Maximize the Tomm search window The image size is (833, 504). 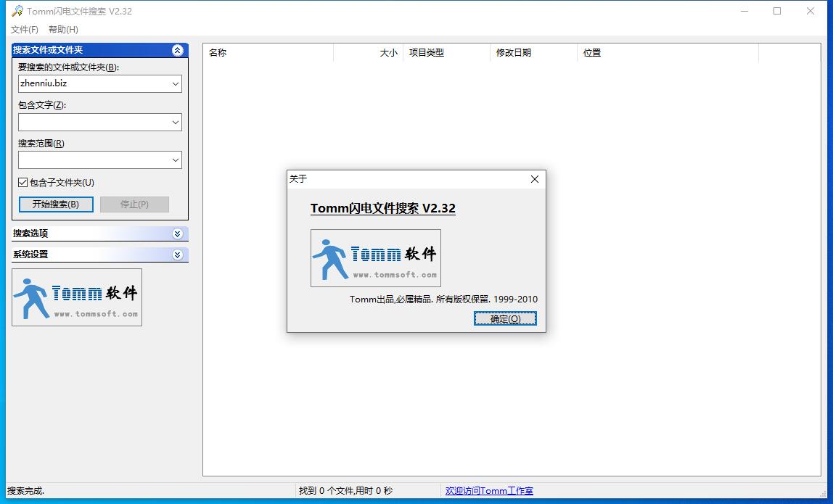(777, 11)
